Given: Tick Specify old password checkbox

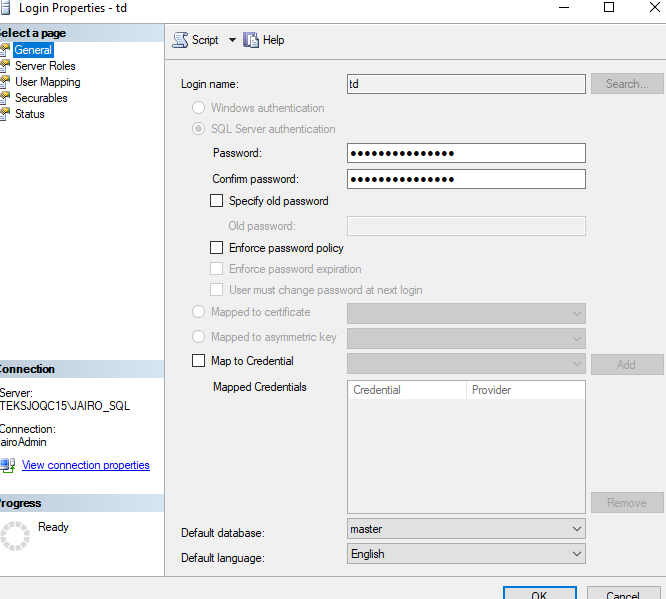Looking at the screenshot, I should coord(217,201).
